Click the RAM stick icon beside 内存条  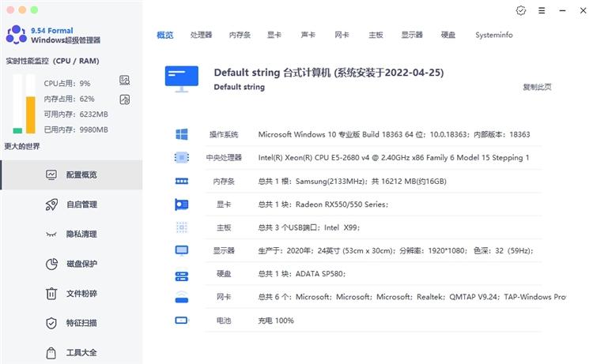(182, 182)
